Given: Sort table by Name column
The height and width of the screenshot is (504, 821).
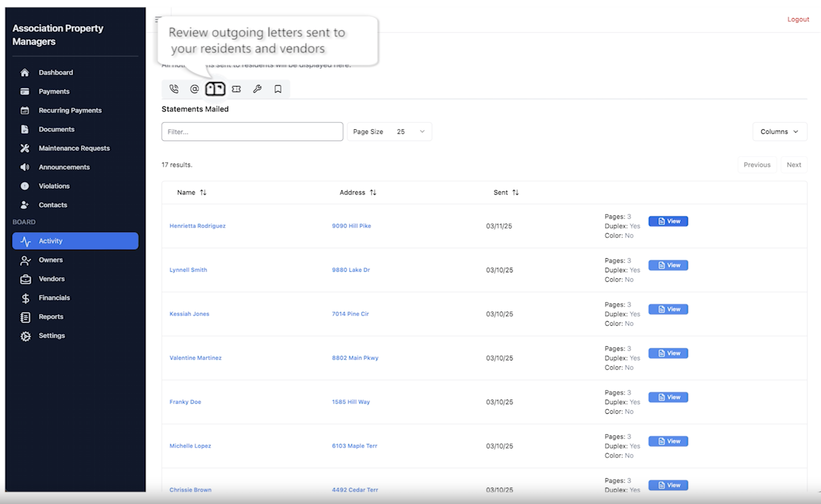Looking at the screenshot, I should pyautogui.click(x=191, y=192).
